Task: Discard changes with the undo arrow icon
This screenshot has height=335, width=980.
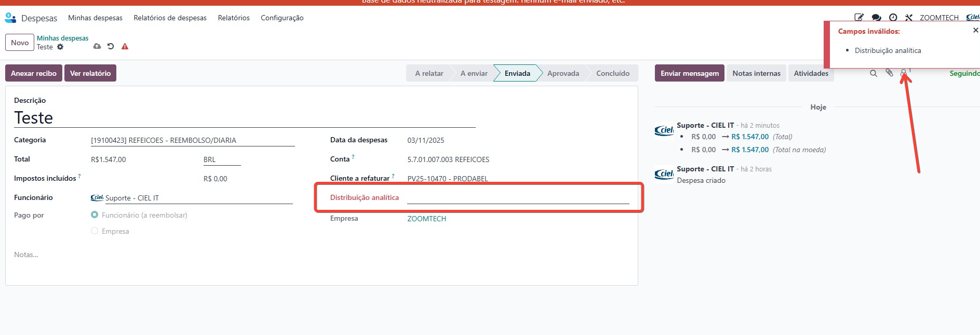Action: click(x=111, y=46)
